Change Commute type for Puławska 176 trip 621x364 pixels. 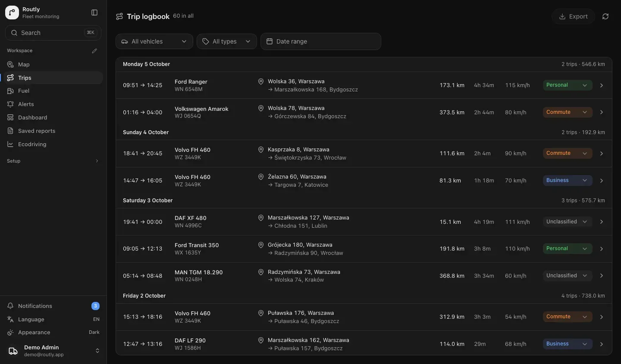coord(568,317)
